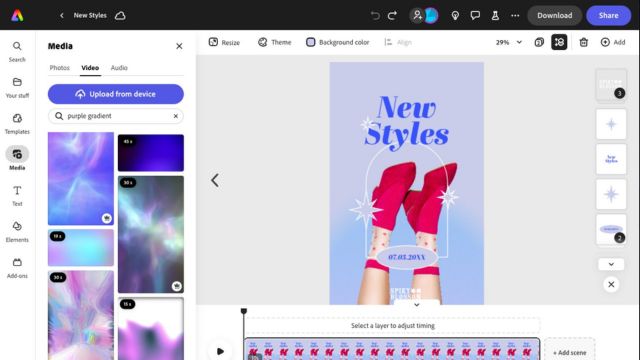Open the more options ellipsis menu
The height and width of the screenshot is (360, 640).
(x=515, y=16)
